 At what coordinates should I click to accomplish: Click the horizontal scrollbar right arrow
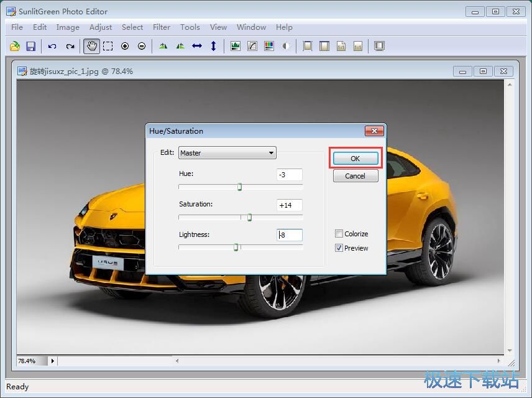498,361
